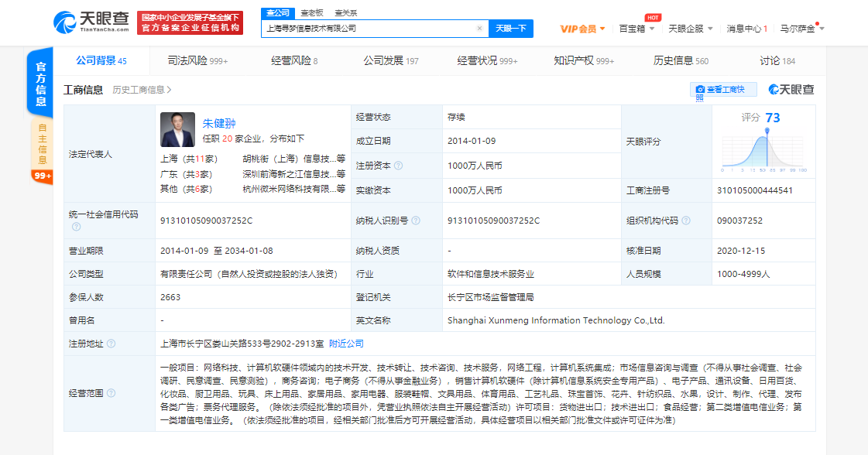Image resolution: width=868 pixels, height=455 pixels.
Task: Click the 天眼查 watermark logo beside snapshot
Action: [791, 90]
